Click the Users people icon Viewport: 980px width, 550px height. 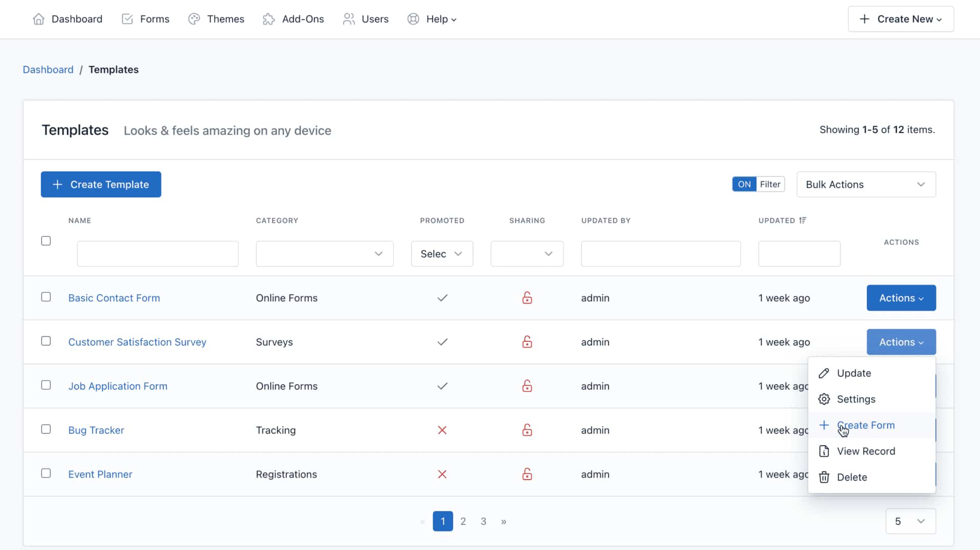click(x=349, y=19)
